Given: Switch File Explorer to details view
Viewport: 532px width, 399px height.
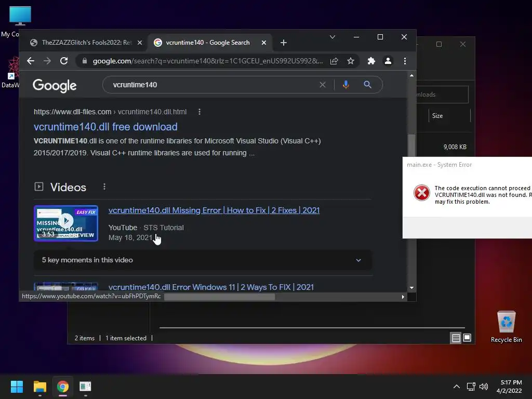Looking at the screenshot, I should 456,338.
